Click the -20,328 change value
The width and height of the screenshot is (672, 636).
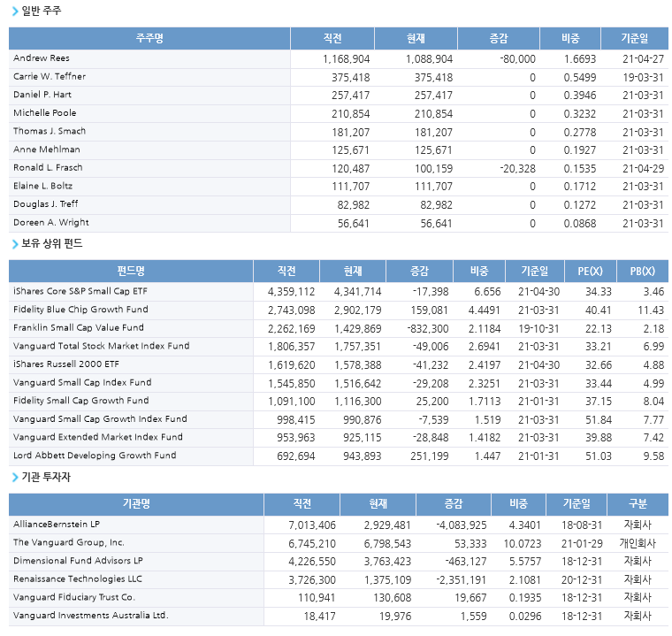pos(518,169)
